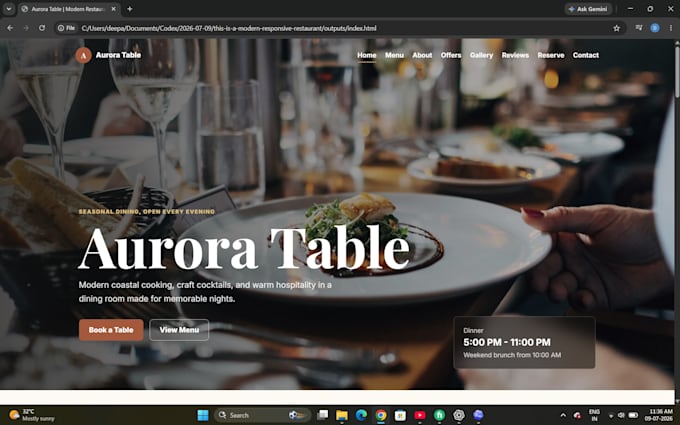Go back with the browser back arrow
The height and width of the screenshot is (425, 680).
[x=10, y=28]
